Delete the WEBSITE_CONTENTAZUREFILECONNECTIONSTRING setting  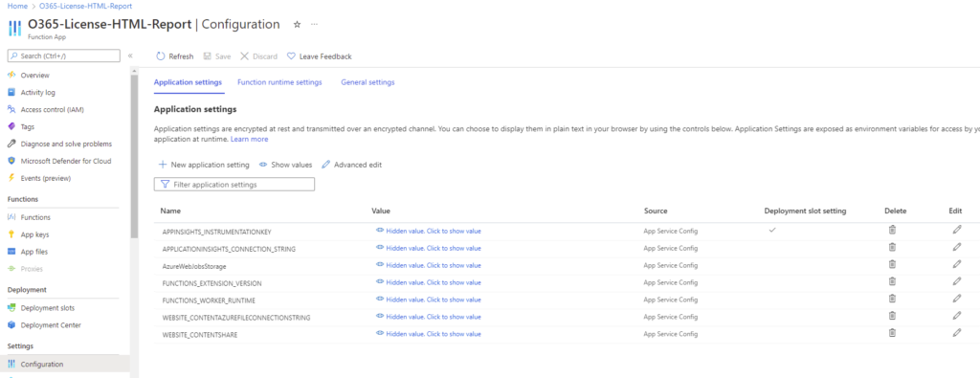(x=892, y=316)
